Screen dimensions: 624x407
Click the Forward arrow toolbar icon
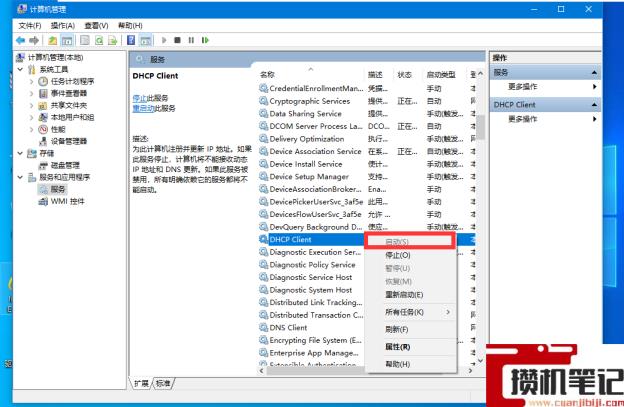34,40
